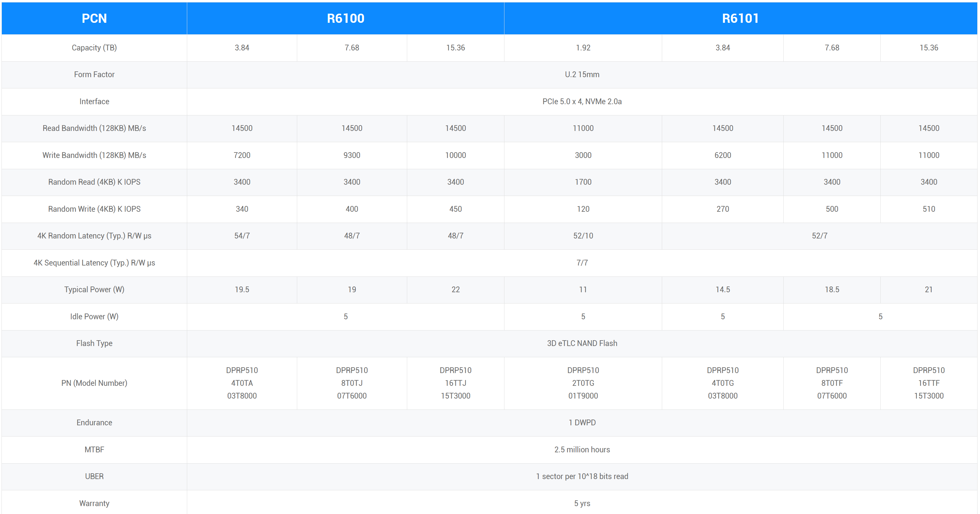Screen dimensions: 980x514
Task: Select the U.2 15mm form factor cell
Action: 582,74
